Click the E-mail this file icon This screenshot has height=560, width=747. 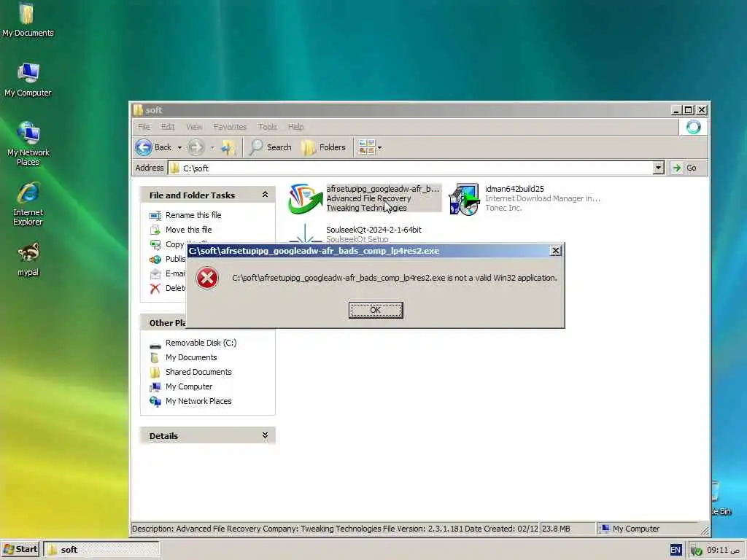(155, 274)
